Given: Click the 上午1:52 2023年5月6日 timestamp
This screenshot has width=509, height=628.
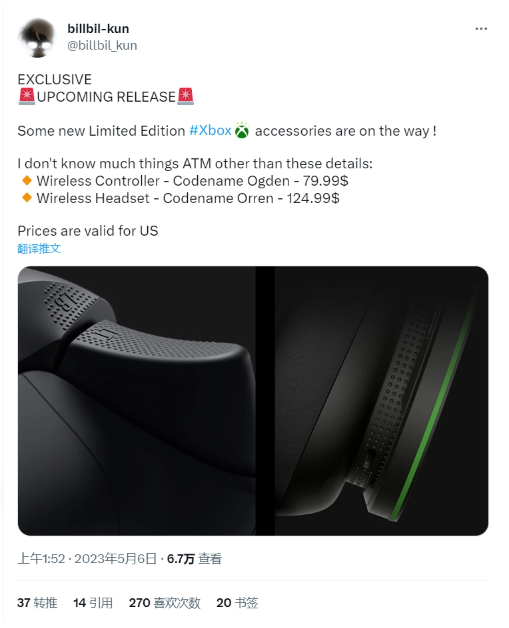Looking at the screenshot, I should click(x=87, y=558).
